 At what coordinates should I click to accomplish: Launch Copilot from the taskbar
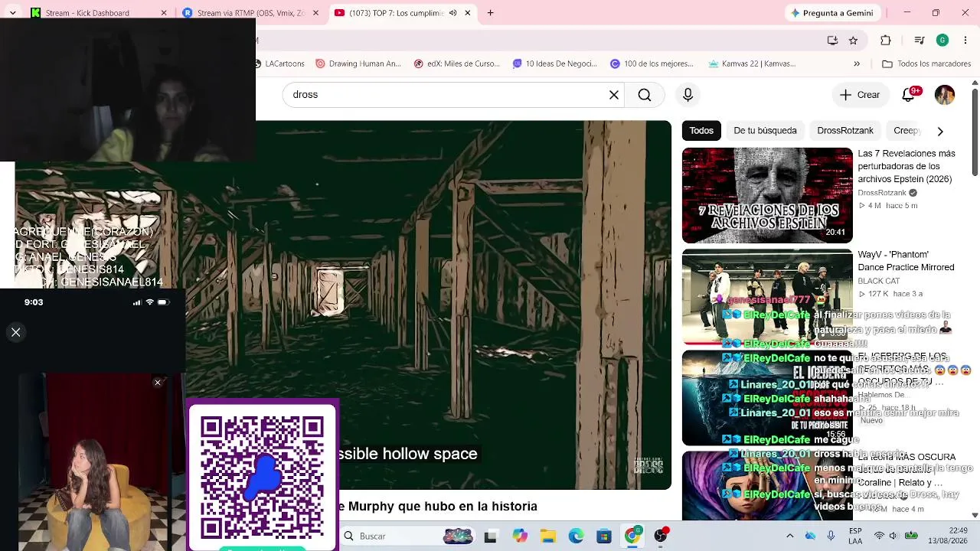coord(520,536)
